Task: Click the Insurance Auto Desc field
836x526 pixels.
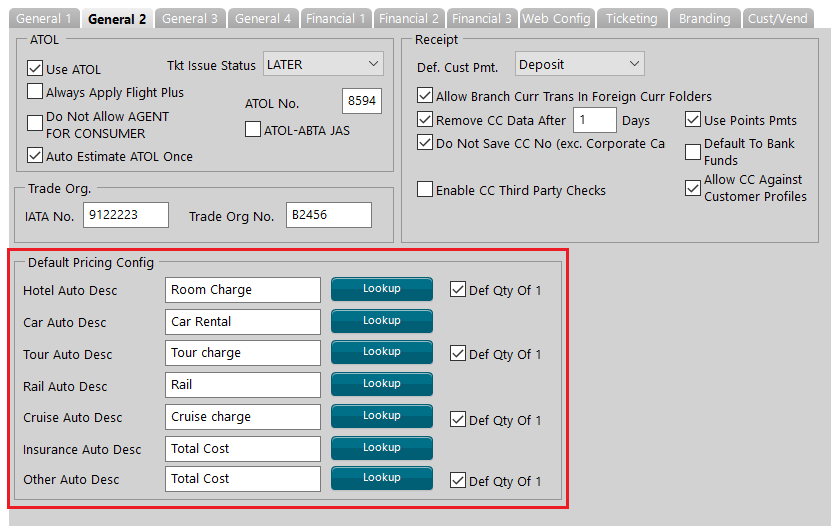Action: tap(243, 449)
